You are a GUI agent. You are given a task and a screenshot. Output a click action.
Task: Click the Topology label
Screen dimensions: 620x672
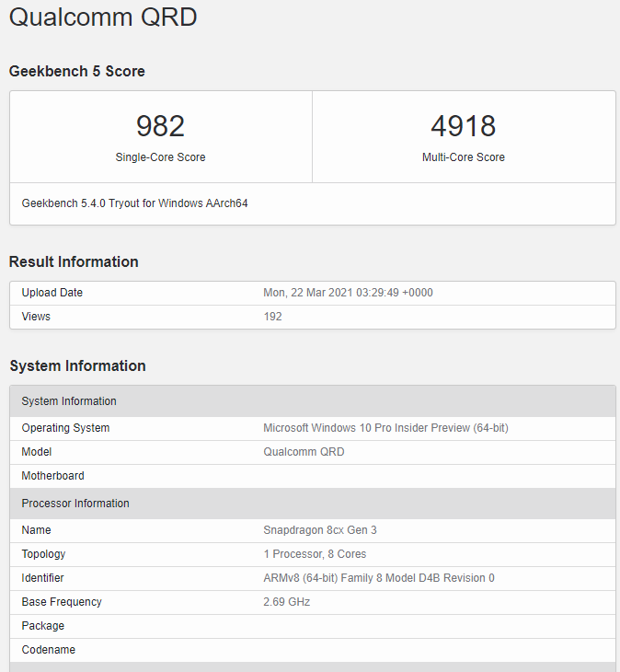coord(43,554)
